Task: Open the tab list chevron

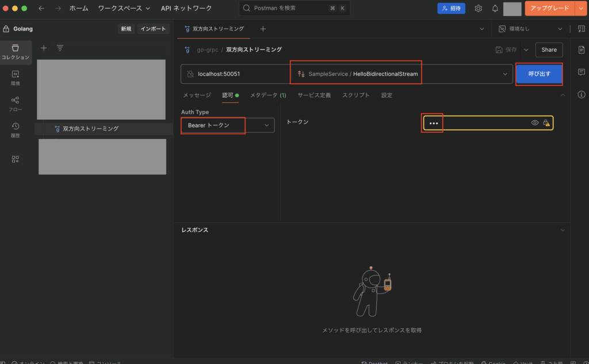Action: (x=481, y=29)
